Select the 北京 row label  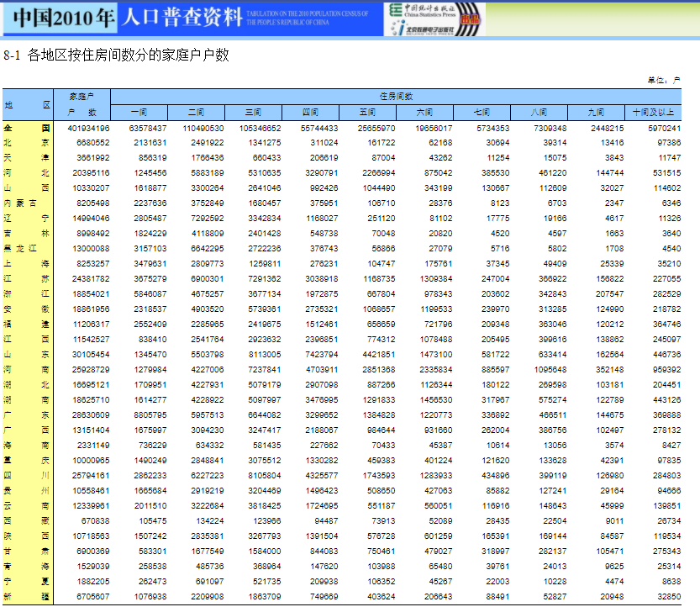tap(27, 143)
